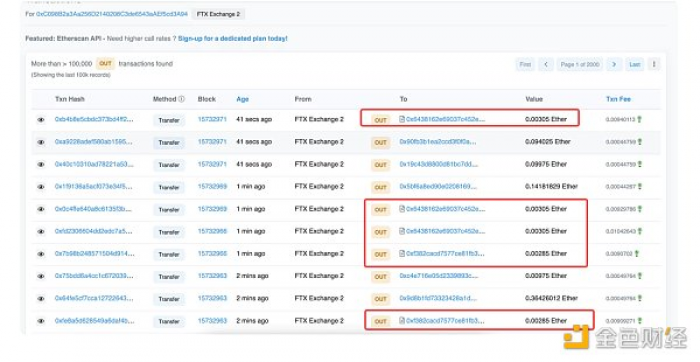The image size is (700, 362).
Task: Click the FTX Exchange 2 tag at the top
Action: click(218, 14)
